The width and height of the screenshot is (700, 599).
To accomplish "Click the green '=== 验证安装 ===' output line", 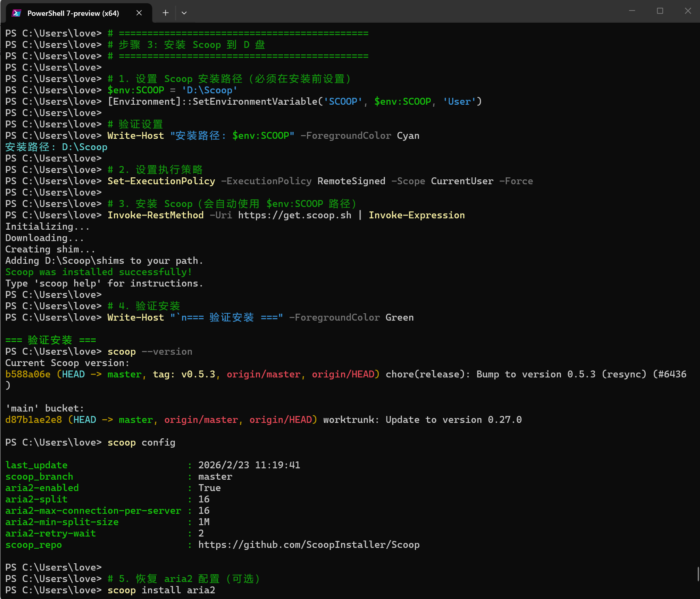I will 51,340.
